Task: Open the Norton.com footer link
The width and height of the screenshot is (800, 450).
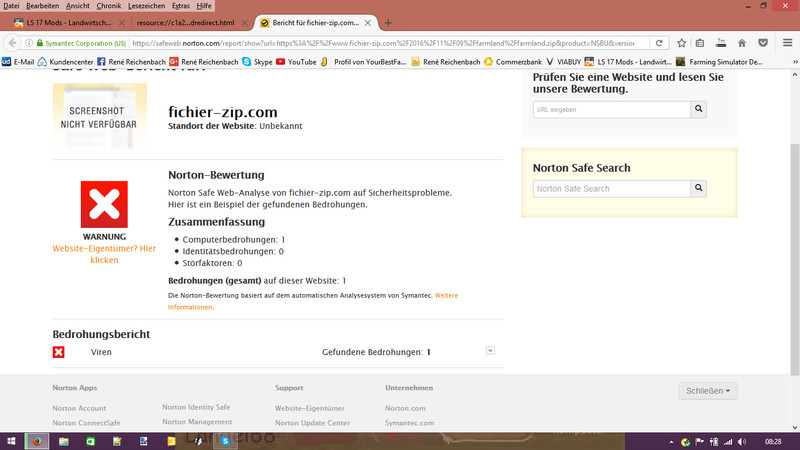Action: [x=405, y=408]
